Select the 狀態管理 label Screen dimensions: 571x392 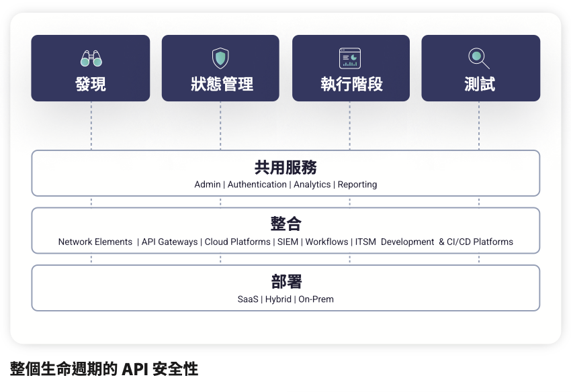tap(222, 84)
